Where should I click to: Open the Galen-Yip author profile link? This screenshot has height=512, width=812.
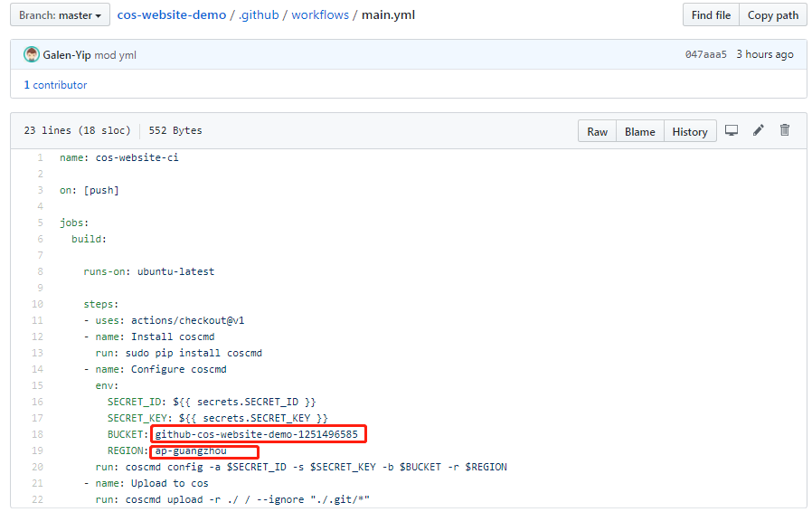(x=67, y=55)
